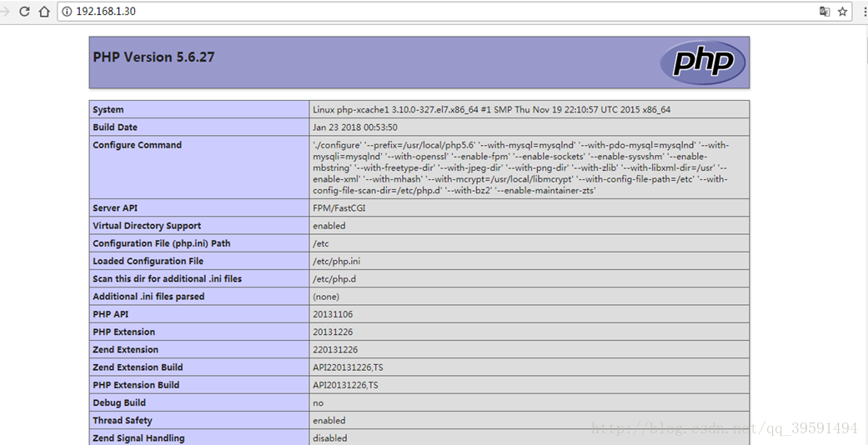Open site information icon beside 192.168.1.30

[66, 12]
